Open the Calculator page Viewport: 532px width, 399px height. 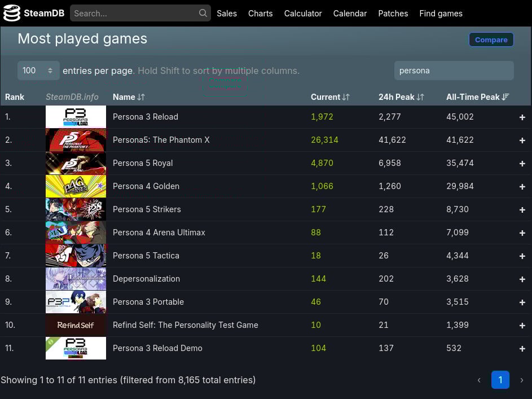click(x=303, y=14)
